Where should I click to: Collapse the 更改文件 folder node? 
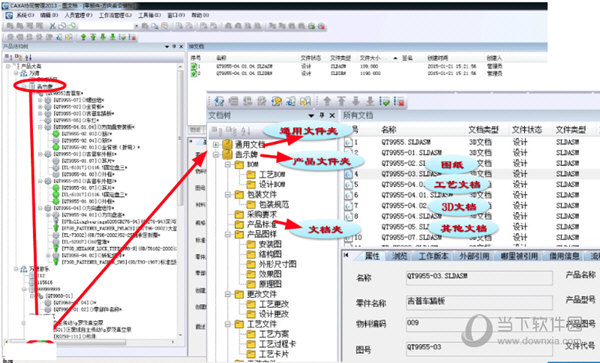228,294
